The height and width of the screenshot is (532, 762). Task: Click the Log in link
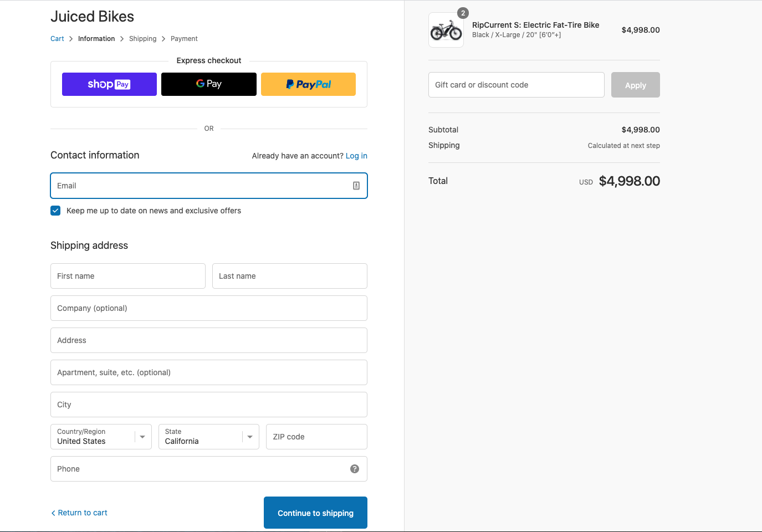[x=356, y=156]
